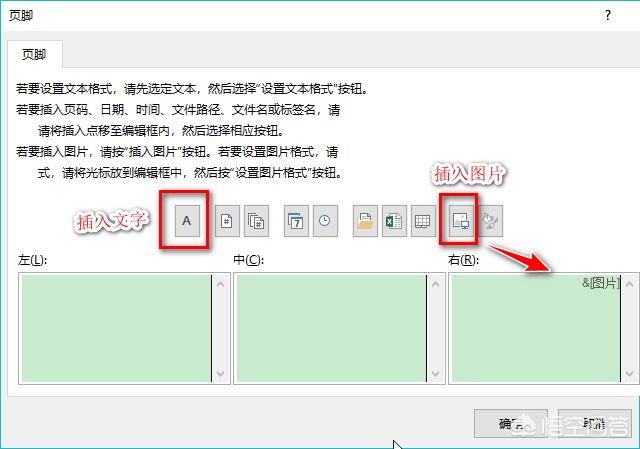
Task: Insert total number of pages
Action: pyautogui.click(x=256, y=221)
